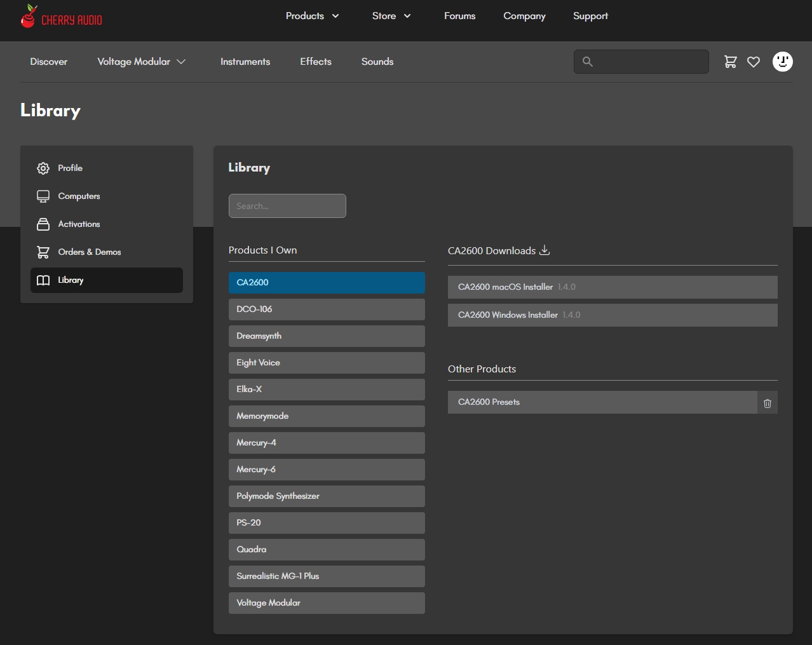Select Dreamsynth in Products I Own
Image resolution: width=812 pixels, height=645 pixels.
[327, 336]
